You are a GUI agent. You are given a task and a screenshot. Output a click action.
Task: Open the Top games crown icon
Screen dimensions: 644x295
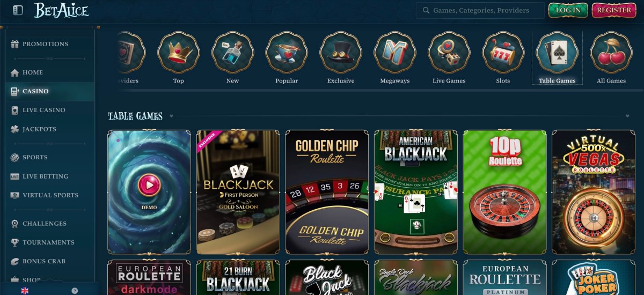(x=179, y=53)
